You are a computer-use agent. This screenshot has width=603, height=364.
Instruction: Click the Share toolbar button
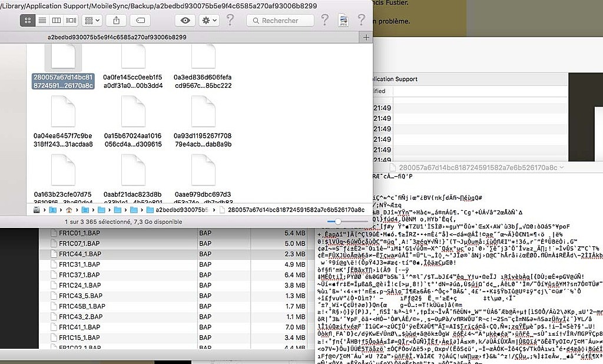[x=116, y=21]
